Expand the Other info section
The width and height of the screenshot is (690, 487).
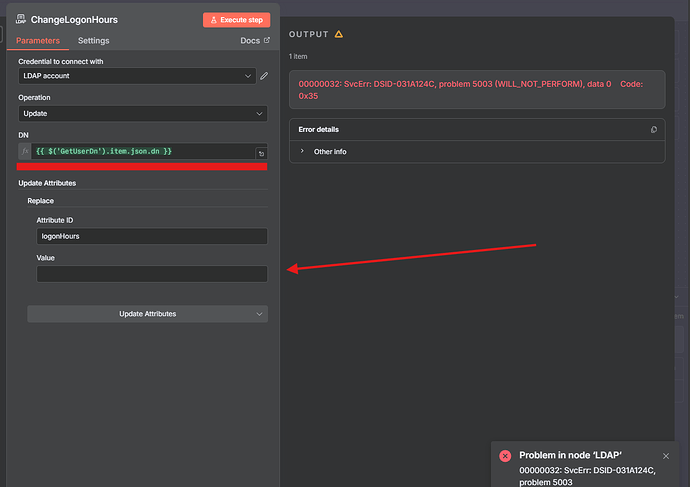(330, 151)
